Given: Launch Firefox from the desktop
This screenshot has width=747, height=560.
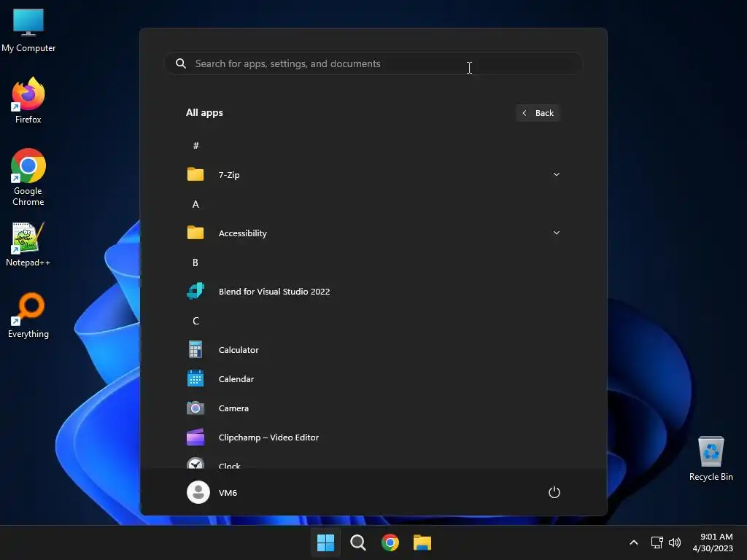Looking at the screenshot, I should [x=28, y=101].
